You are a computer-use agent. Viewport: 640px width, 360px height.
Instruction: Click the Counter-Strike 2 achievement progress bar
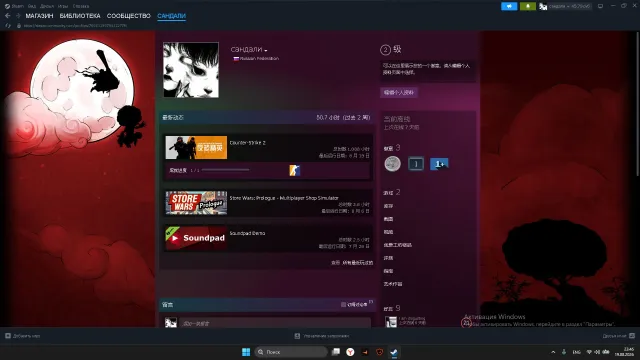click(x=225, y=170)
